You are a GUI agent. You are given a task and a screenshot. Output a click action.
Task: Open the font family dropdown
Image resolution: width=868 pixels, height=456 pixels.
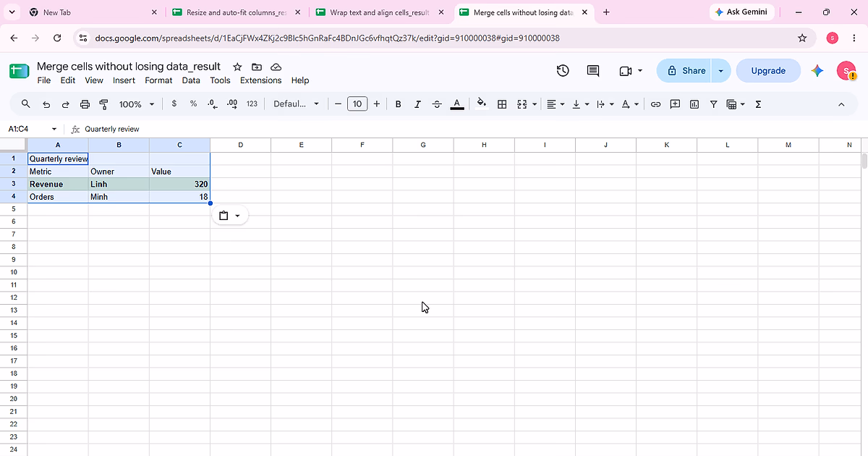coord(297,104)
